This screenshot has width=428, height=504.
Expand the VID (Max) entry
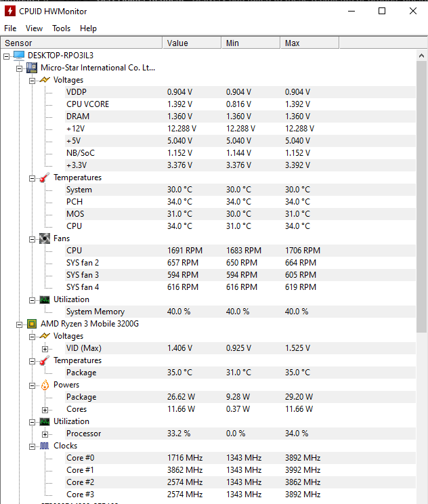[x=45, y=349]
